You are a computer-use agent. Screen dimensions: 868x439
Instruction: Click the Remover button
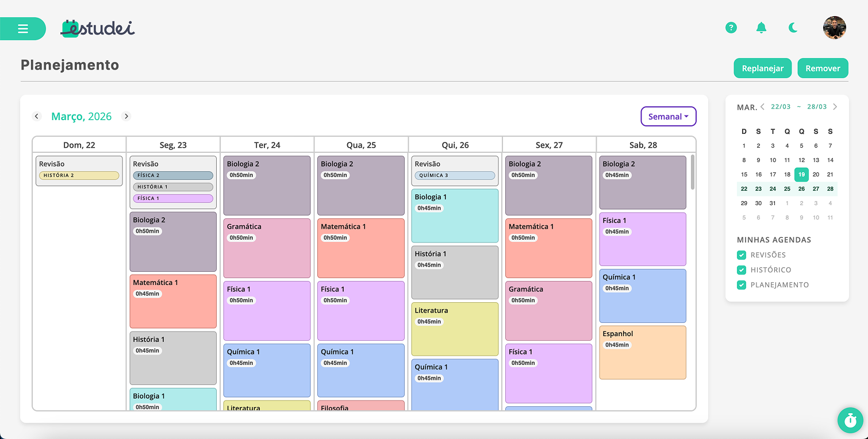823,68
